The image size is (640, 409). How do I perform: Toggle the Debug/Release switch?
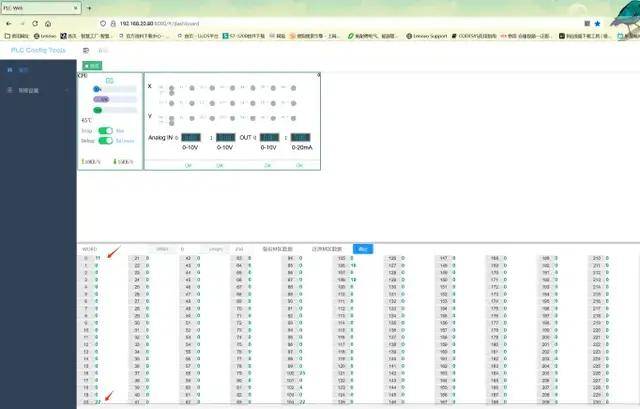105,141
